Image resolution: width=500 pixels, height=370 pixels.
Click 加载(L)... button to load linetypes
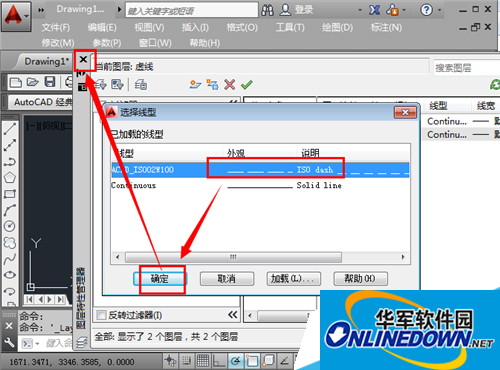293,279
